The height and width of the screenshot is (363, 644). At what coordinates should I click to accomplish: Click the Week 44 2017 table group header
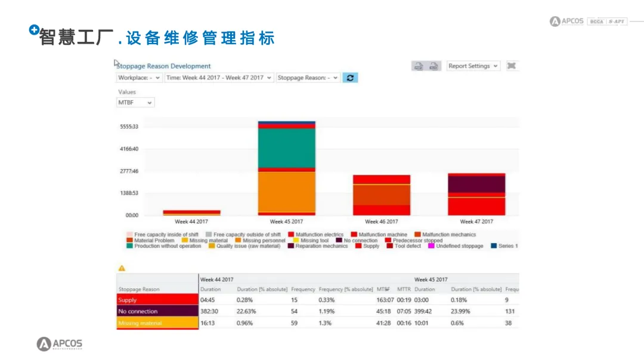(217, 279)
